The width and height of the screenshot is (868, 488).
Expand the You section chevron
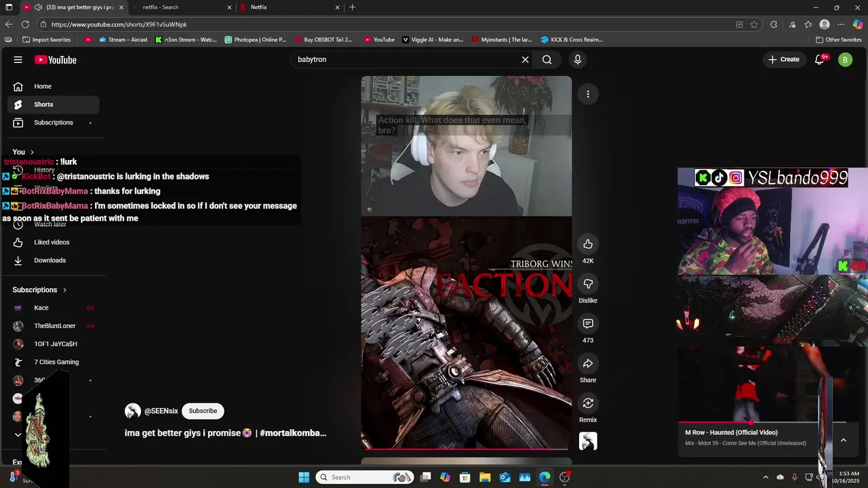(32, 152)
